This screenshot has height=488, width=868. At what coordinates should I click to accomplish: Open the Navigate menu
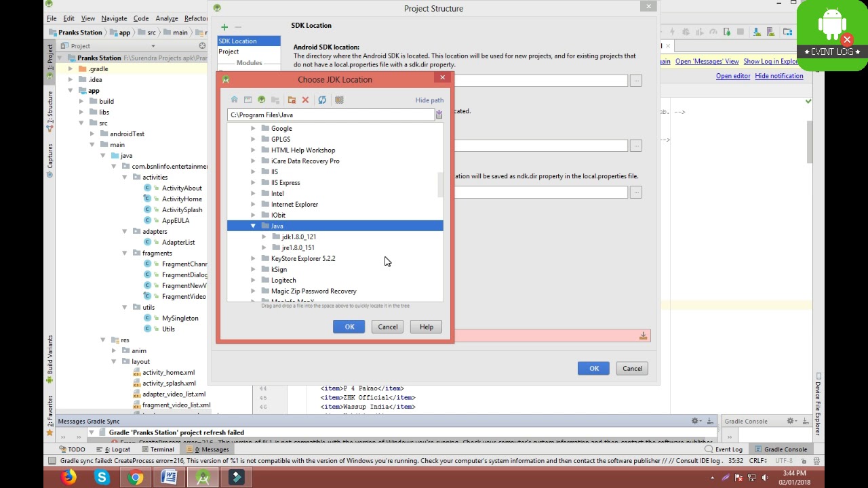[x=114, y=18]
